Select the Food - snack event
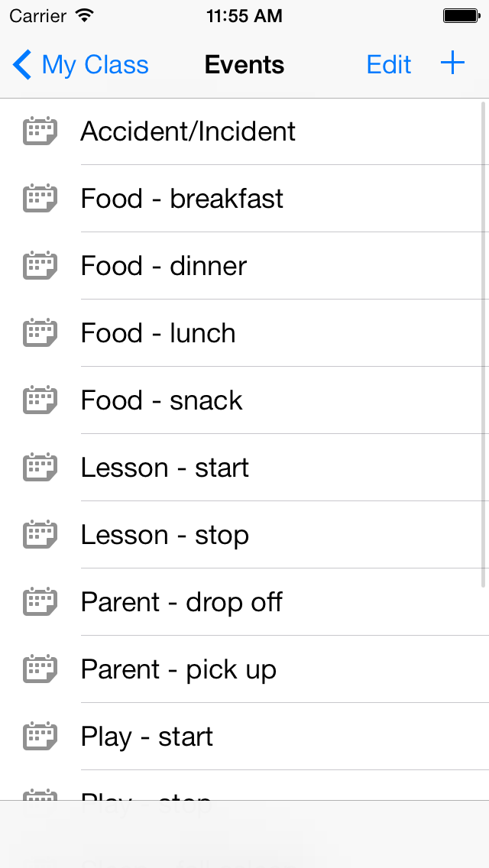 (x=244, y=400)
